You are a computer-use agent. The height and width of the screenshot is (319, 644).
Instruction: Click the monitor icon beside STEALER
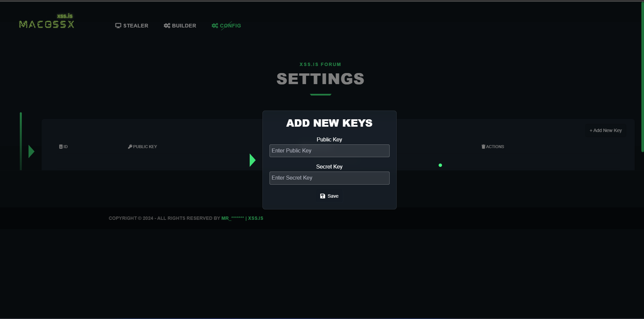tap(118, 25)
